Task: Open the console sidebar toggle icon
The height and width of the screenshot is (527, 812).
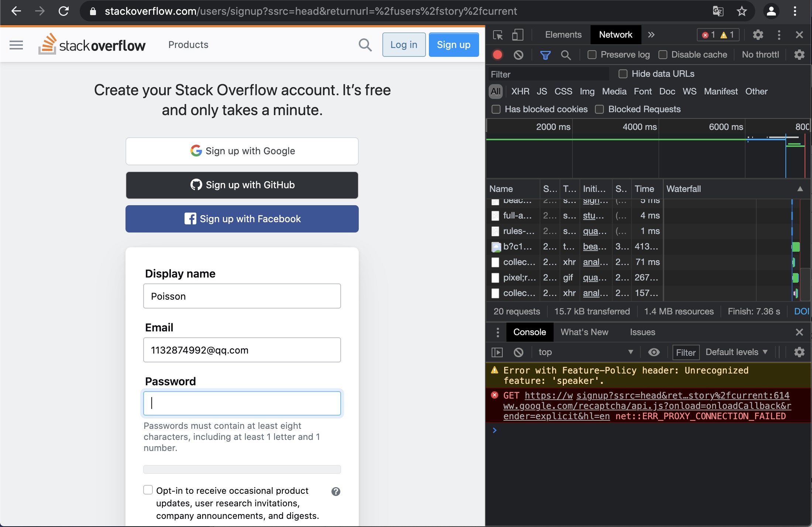Action: [x=497, y=352]
